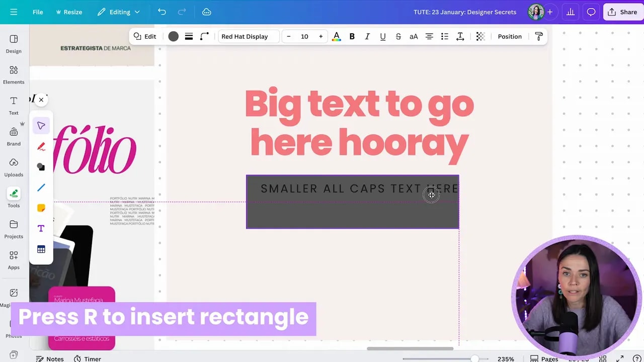Insert a table from the floating toolbar
This screenshot has width=644, height=362.
point(41,249)
